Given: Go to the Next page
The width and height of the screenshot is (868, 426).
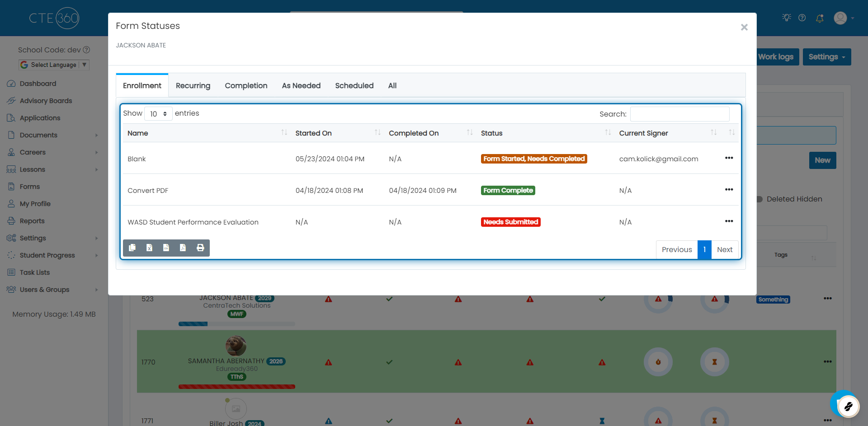Looking at the screenshot, I should [x=725, y=250].
